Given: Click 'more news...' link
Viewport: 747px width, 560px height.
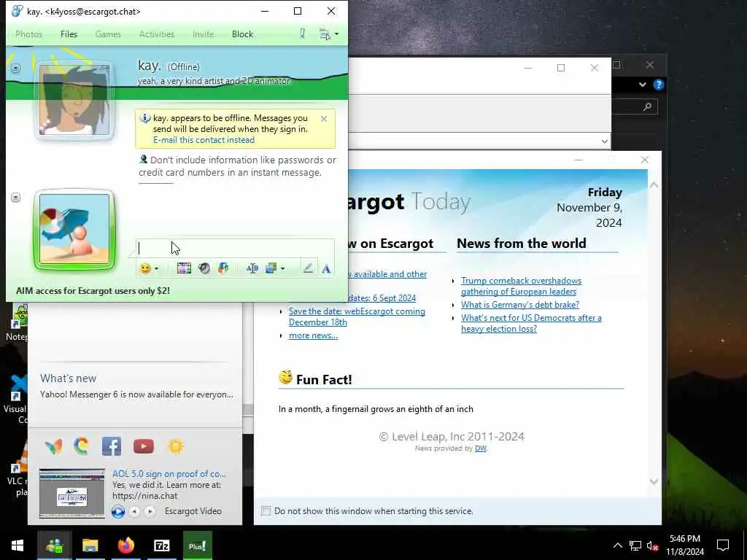Looking at the screenshot, I should point(313,335).
